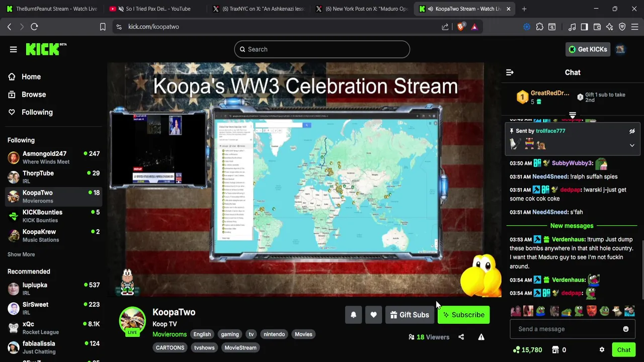Select the CARTOONS tag
Image resolution: width=644 pixels, height=362 pixels.
click(170, 347)
